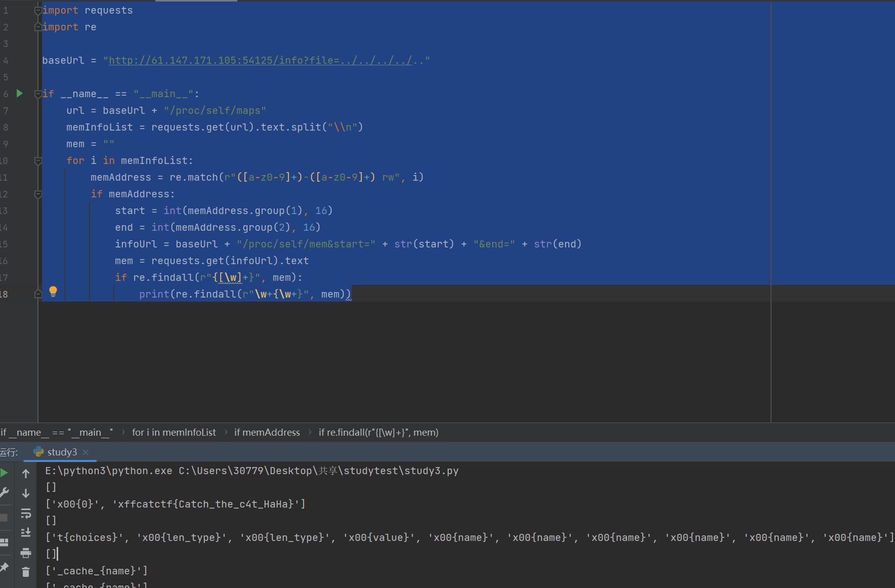Screen dimensions: 895x588
Task: Click 'end = int(memAddress.group(2), 16)' line
Action: click(x=218, y=227)
